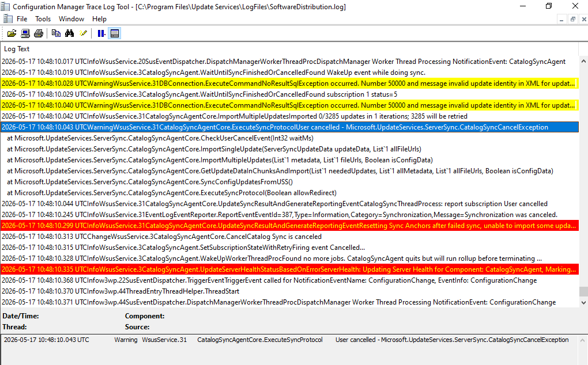Select the 'Firing event Cancelled' line

pyautogui.click(x=289, y=248)
